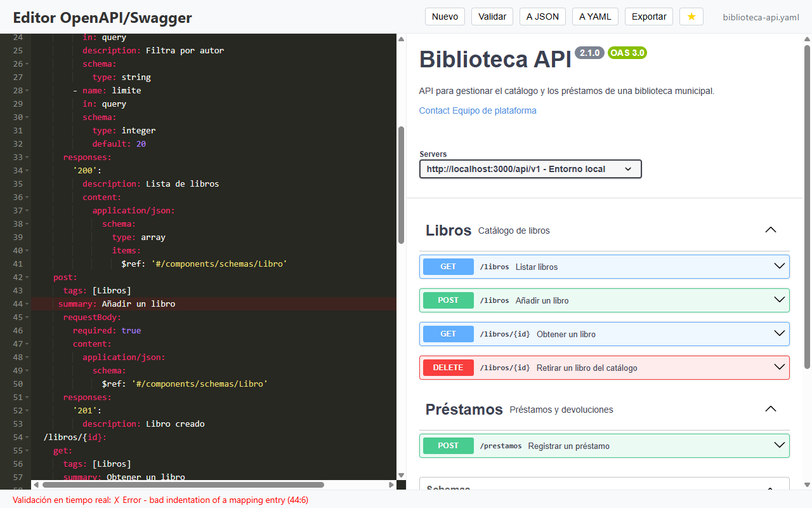
Task: Fold the code at line 33 responses
Action: pos(26,157)
